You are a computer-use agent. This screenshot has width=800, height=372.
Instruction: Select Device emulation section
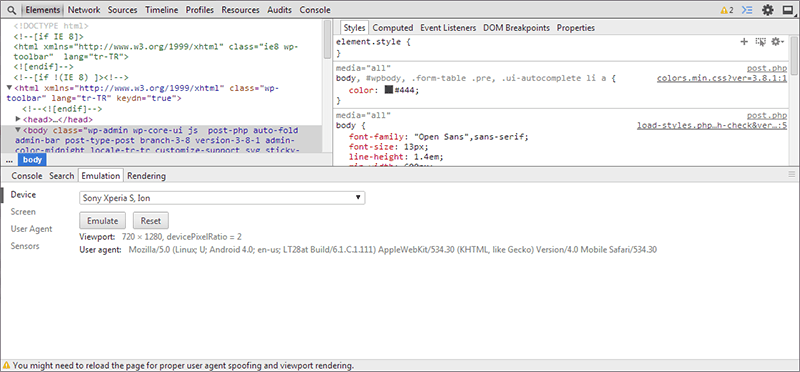[23, 194]
